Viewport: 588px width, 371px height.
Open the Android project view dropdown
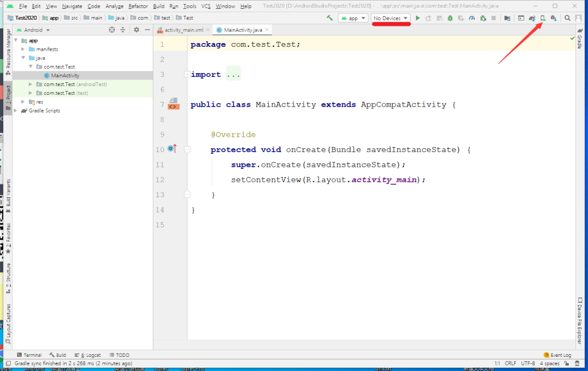33,29
